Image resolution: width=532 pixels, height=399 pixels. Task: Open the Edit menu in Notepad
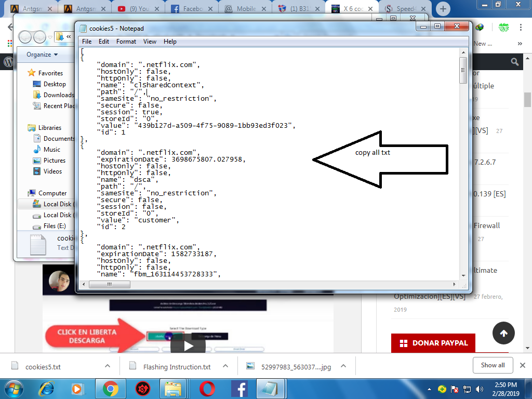pyautogui.click(x=104, y=42)
